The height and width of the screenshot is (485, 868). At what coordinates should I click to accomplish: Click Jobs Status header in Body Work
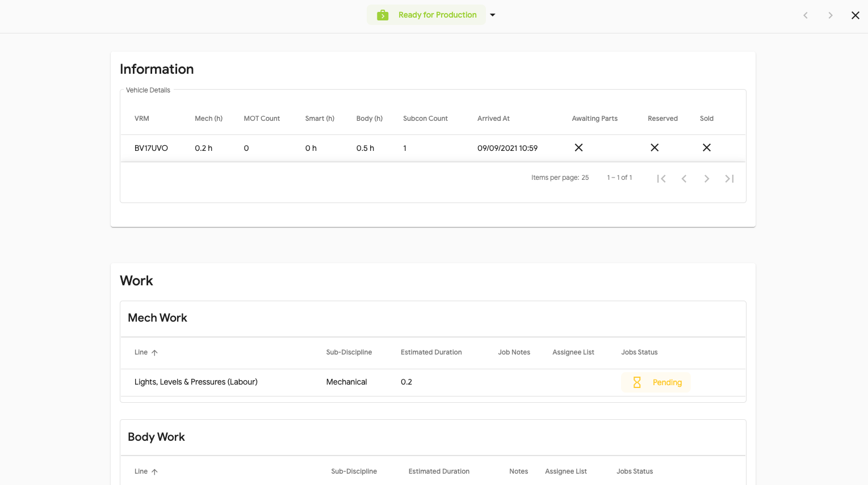[x=635, y=471]
